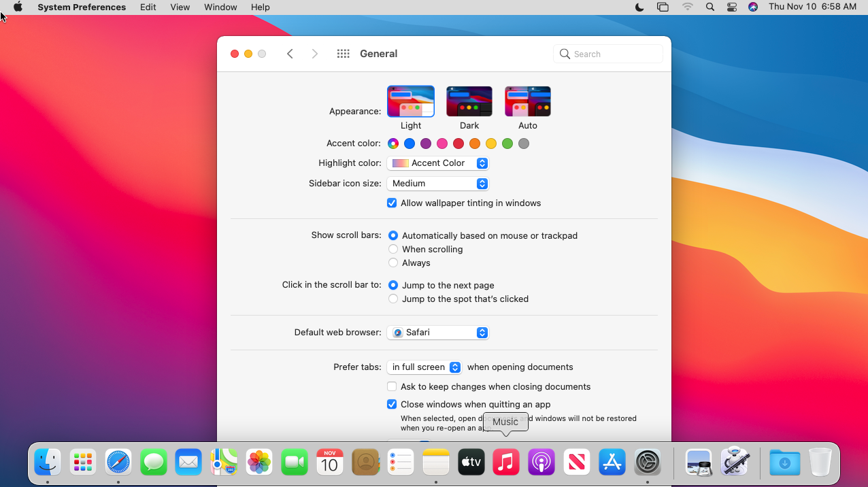Start FaceTime from the Dock

pos(295,463)
